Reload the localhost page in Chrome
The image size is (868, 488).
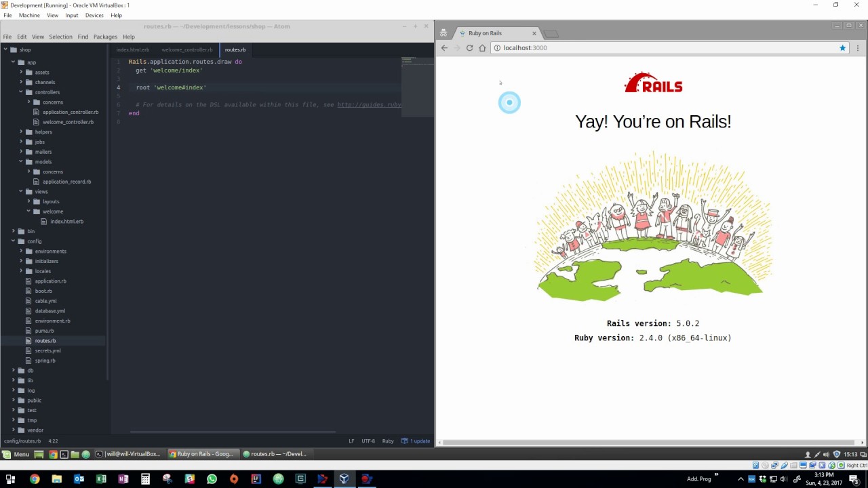click(469, 48)
